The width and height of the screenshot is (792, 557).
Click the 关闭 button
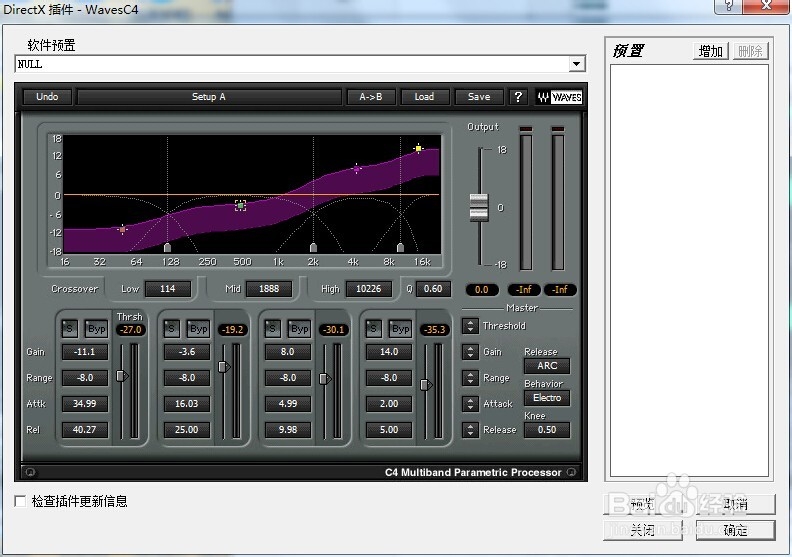click(642, 530)
